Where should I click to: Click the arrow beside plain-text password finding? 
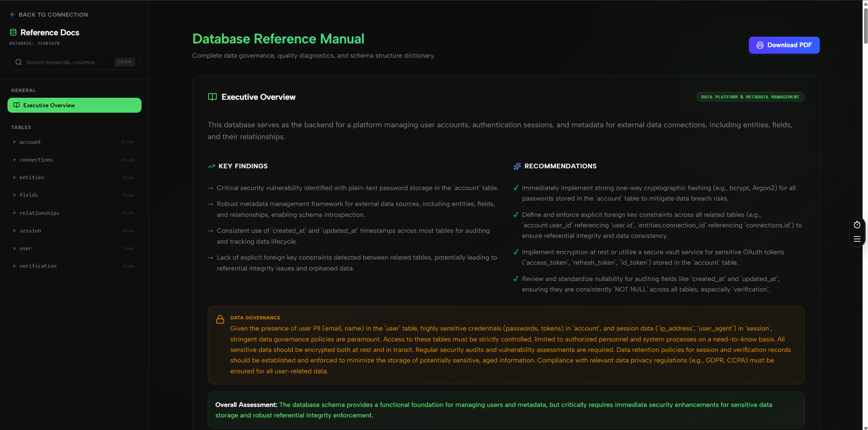pos(210,188)
